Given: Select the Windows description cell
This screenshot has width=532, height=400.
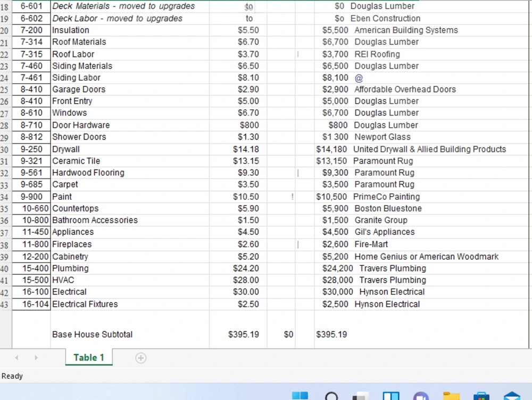Looking at the screenshot, I should pyautogui.click(x=130, y=113).
